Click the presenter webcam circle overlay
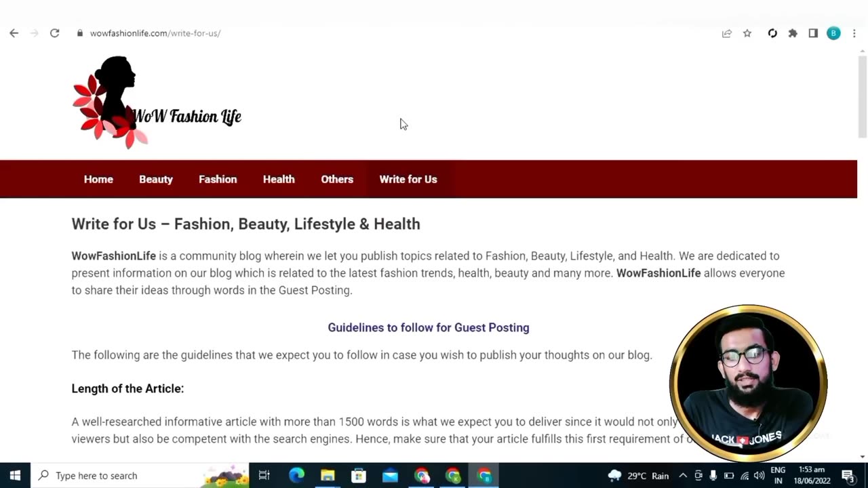Viewport: 868px width, 488px height. [749, 384]
